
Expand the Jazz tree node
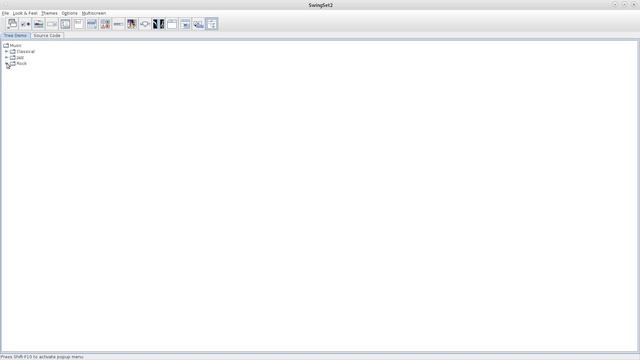(6, 58)
